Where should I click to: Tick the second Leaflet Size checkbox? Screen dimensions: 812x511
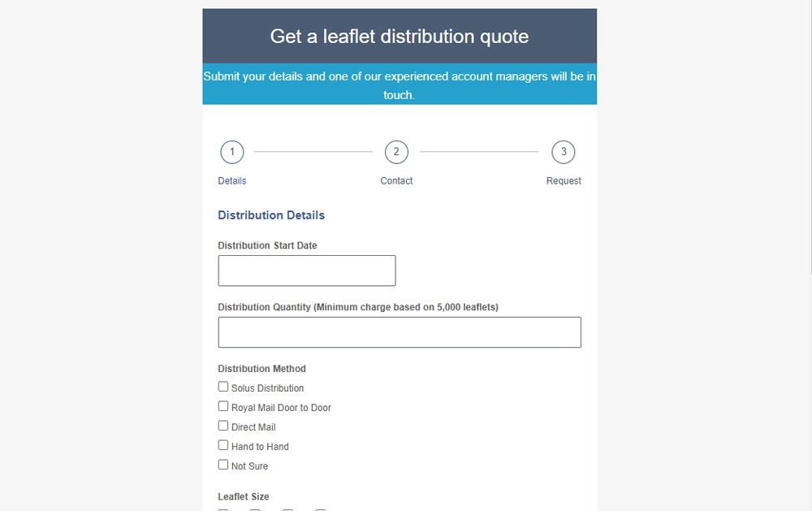[255, 509]
